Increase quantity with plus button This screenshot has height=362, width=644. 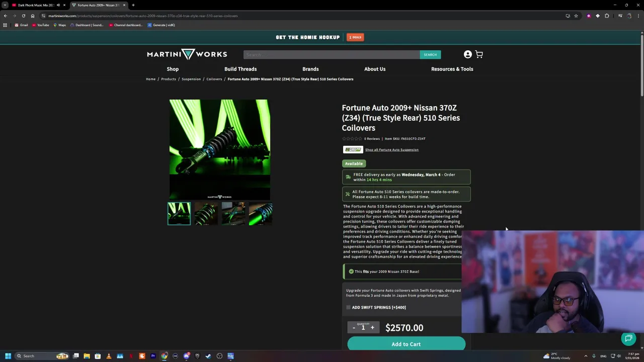pyautogui.click(x=372, y=328)
